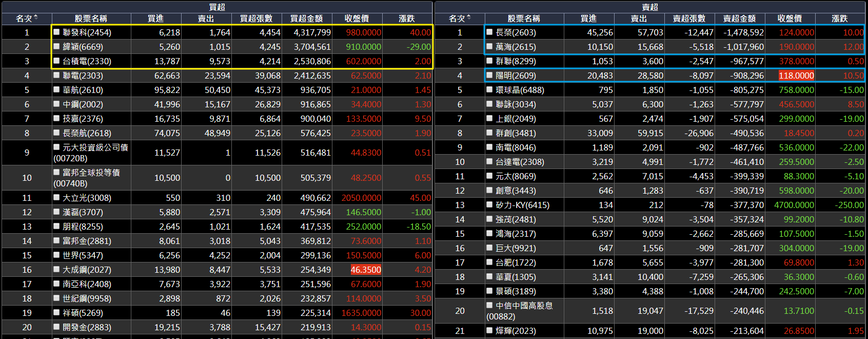Tick the checkbox for 台積電(2330)
The height and width of the screenshot is (339, 868).
tap(57, 61)
